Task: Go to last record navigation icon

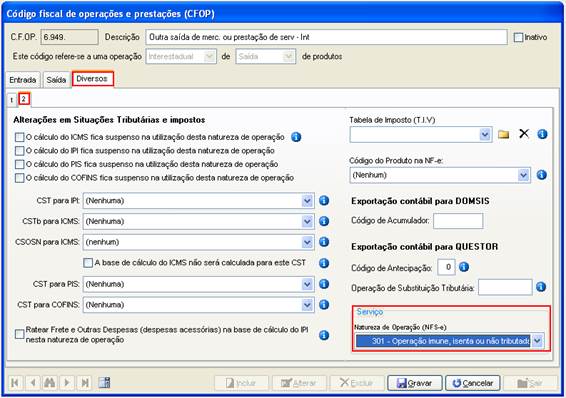Action: click(84, 382)
